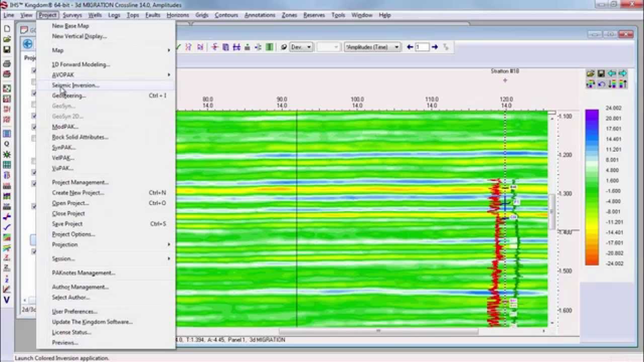Choose Update The Kingdom Software entry
This screenshot has height=362, width=644.
[x=92, y=322]
